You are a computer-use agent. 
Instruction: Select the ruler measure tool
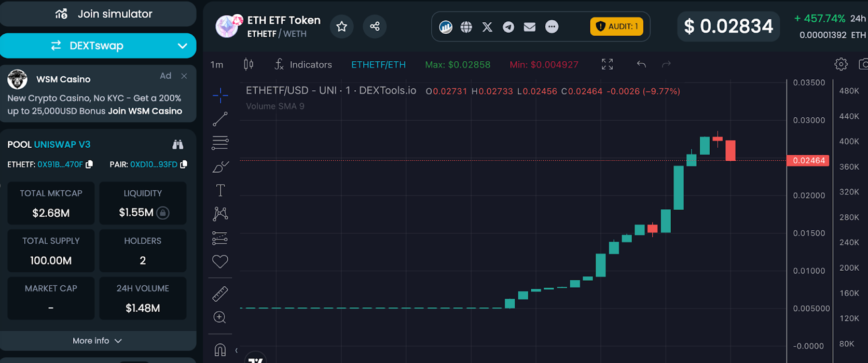pyautogui.click(x=220, y=294)
